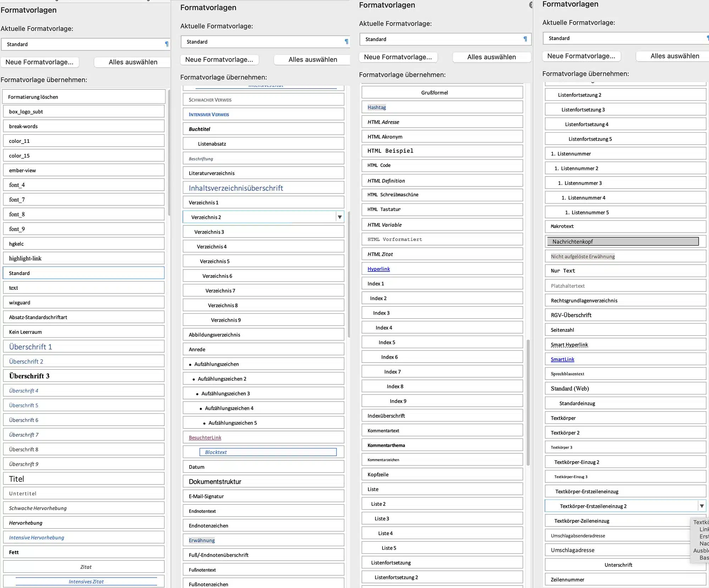Apply the box_logo_subt style
The height and width of the screenshot is (588, 709).
[x=84, y=111]
